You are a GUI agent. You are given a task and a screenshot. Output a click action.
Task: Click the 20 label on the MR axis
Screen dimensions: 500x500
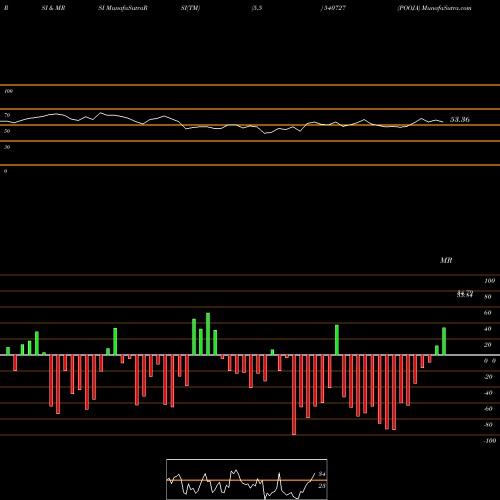(x=488, y=345)
